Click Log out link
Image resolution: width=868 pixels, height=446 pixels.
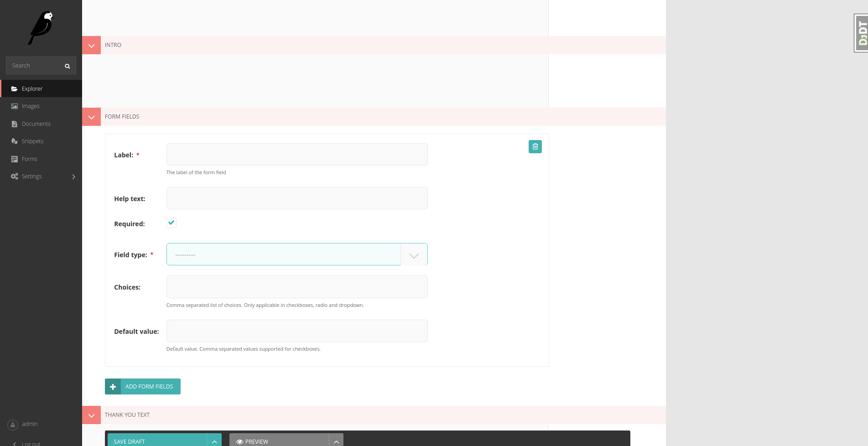point(31,443)
